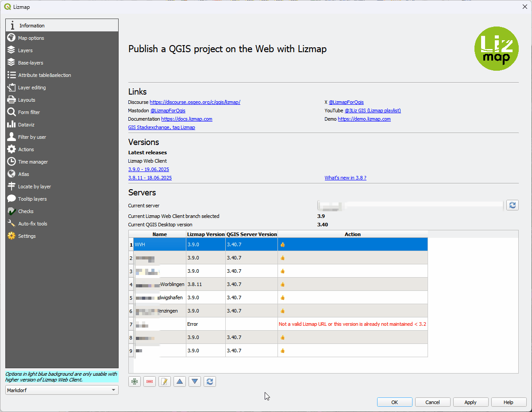Click the refresh button beside Current server
This screenshot has width=532, height=412.
(513, 205)
